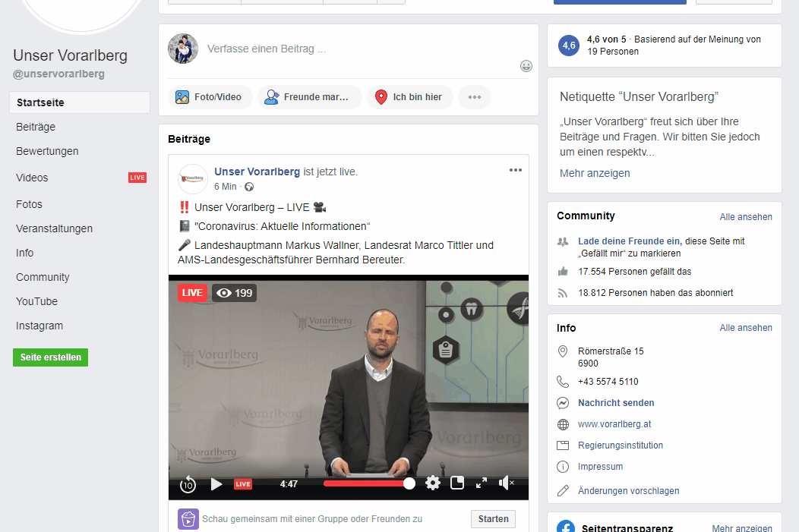Open the Fotos section
This screenshot has width=799, height=532.
[29, 204]
